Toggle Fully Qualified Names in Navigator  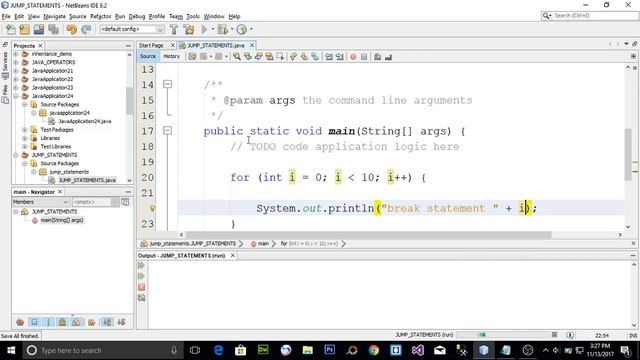click(x=91, y=322)
